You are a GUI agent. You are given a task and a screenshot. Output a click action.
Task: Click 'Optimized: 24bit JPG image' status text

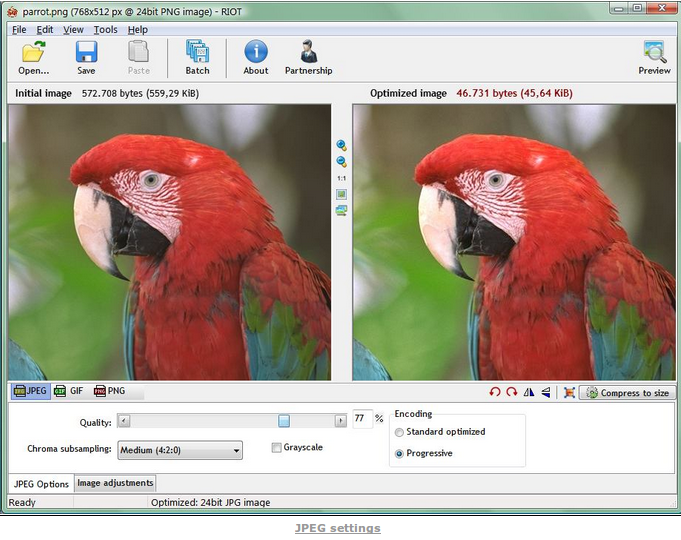(x=211, y=503)
